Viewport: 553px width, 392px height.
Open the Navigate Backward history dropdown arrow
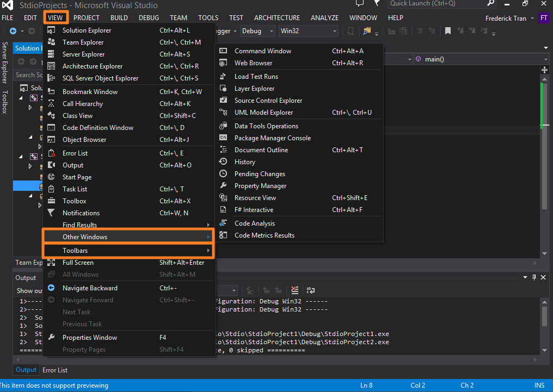coord(22,31)
